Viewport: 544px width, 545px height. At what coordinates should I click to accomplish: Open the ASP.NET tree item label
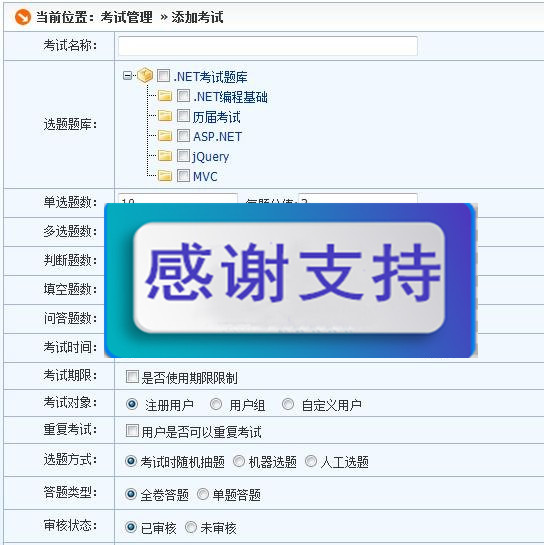217,137
